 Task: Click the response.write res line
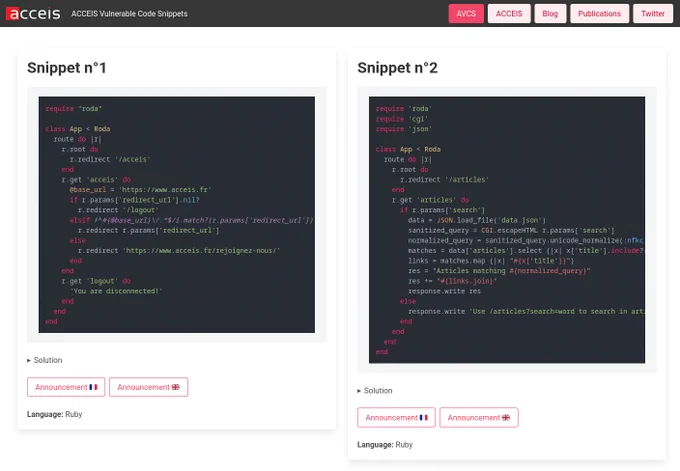[x=445, y=291]
